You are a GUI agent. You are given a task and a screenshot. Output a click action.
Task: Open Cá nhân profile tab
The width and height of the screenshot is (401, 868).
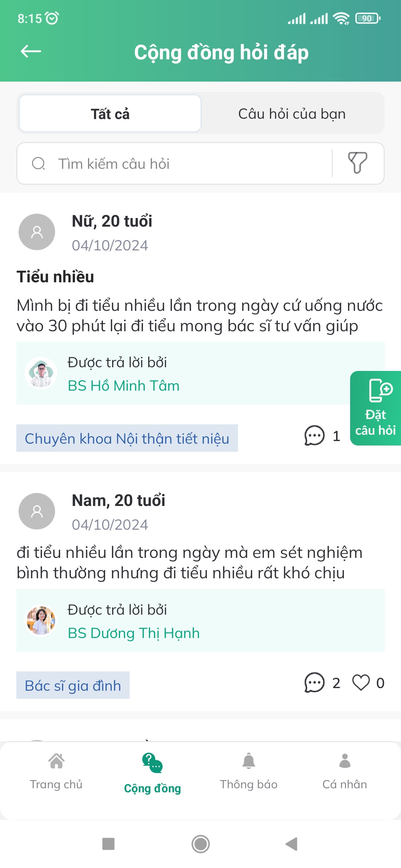(345, 772)
